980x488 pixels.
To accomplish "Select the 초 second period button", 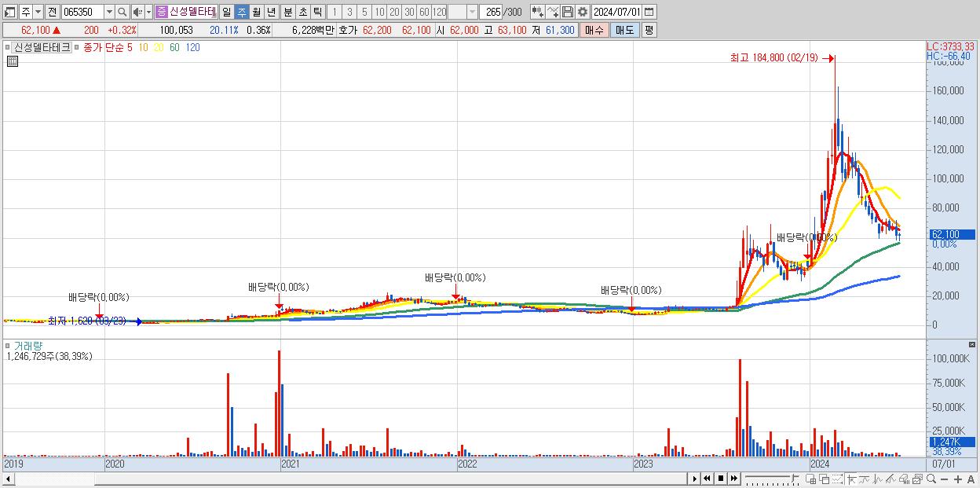I will click(x=302, y=12).
